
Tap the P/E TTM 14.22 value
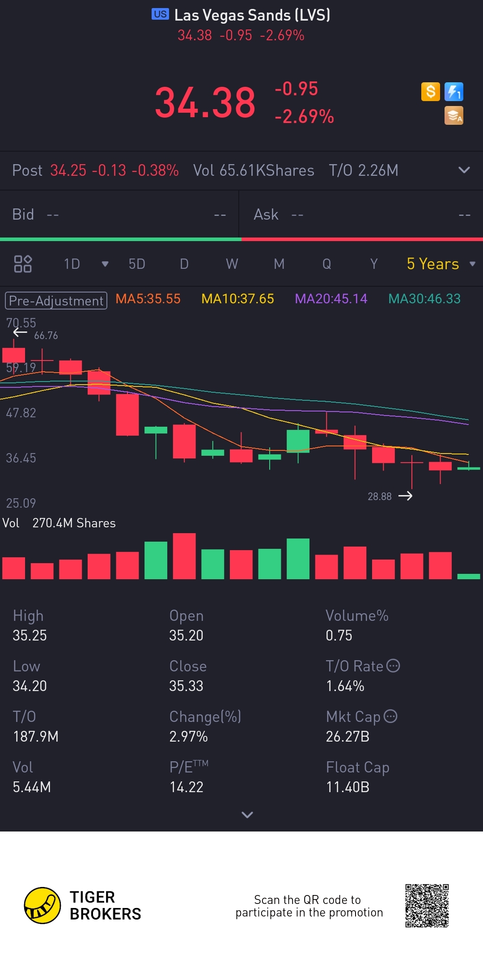(186, 787)
